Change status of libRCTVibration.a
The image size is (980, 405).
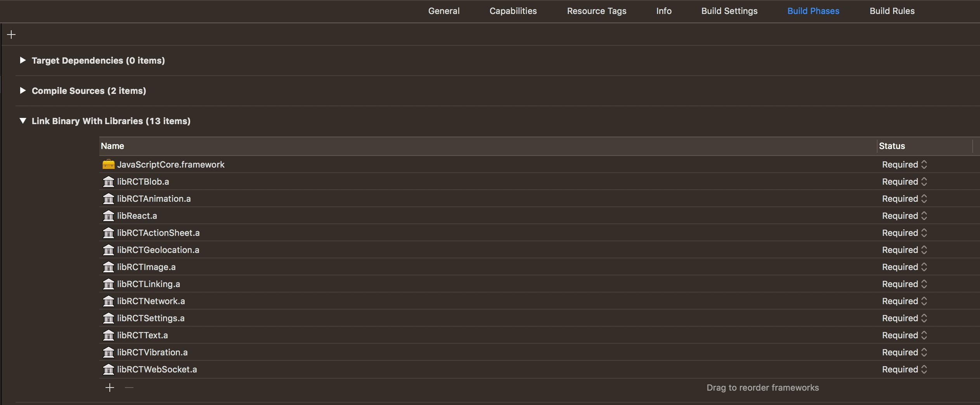pyautogui.click(x=905, y=352)
